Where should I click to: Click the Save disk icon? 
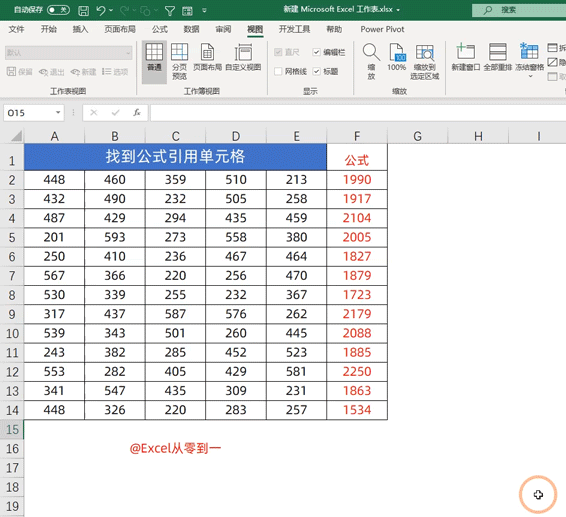point(83,10)
